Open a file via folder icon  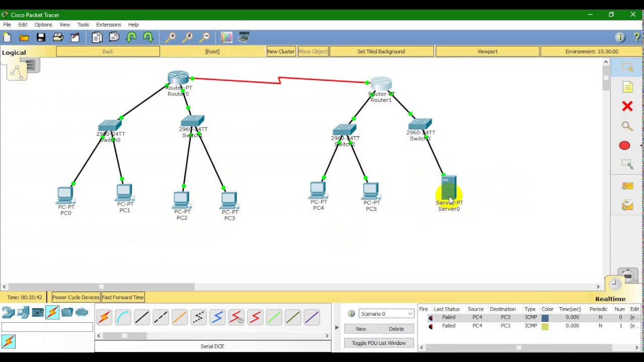click(24, 37)
